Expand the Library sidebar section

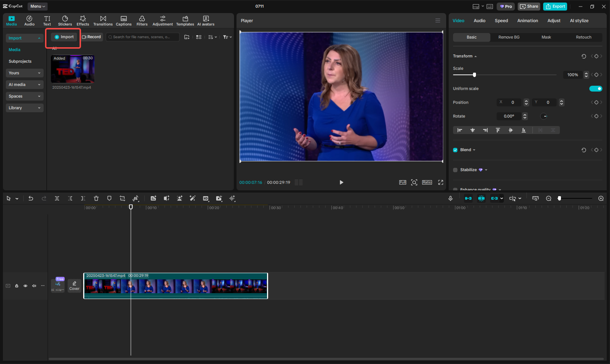[x=24, y=108]
